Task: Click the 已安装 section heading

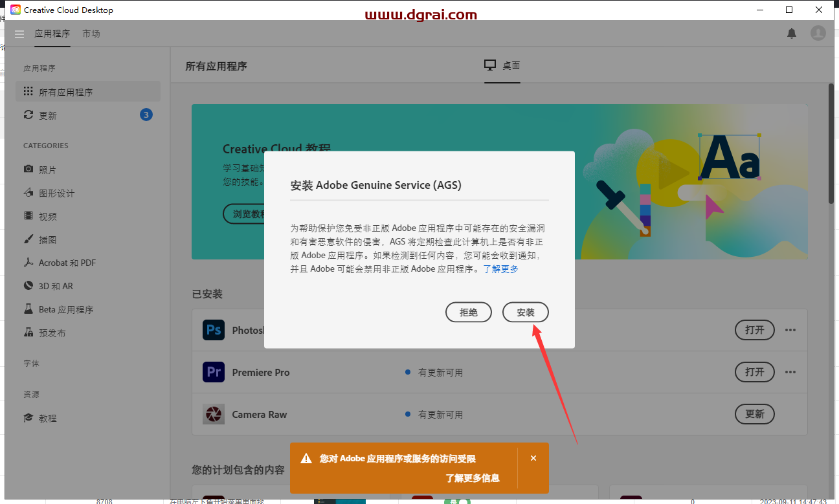Action: pos(207,294)
